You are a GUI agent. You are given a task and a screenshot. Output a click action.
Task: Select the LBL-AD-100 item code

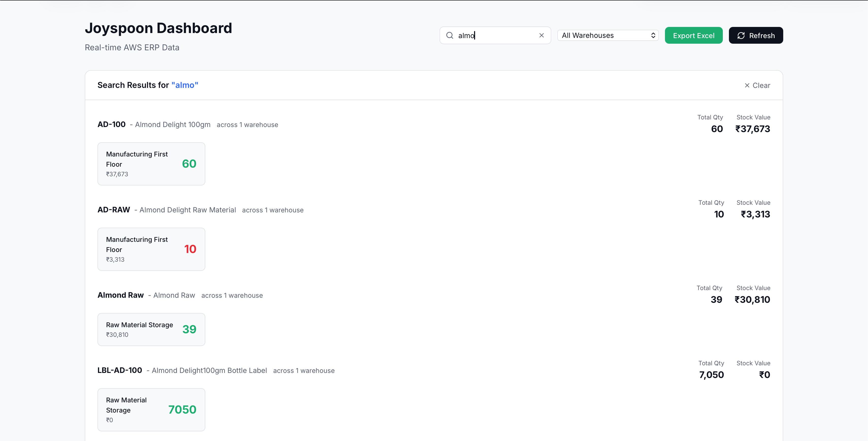(x=120, y=370)
